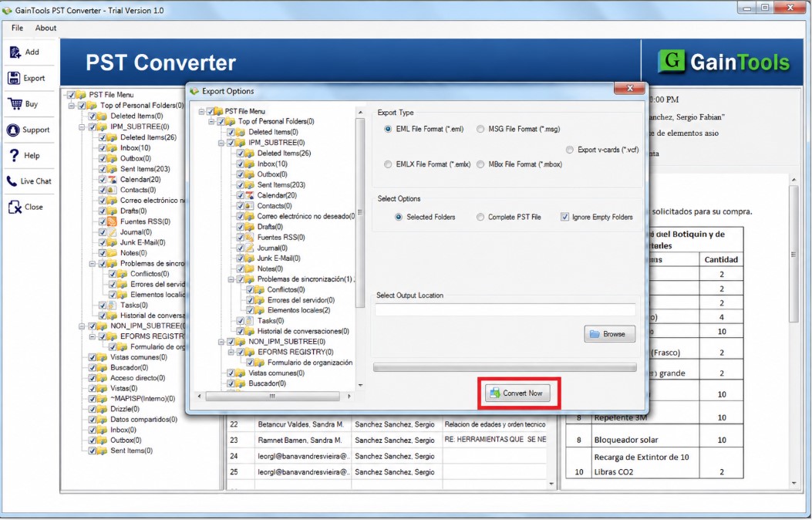Collapse Top of Personal Folders in dialog

pyautogui.click(x=211, y=122)
